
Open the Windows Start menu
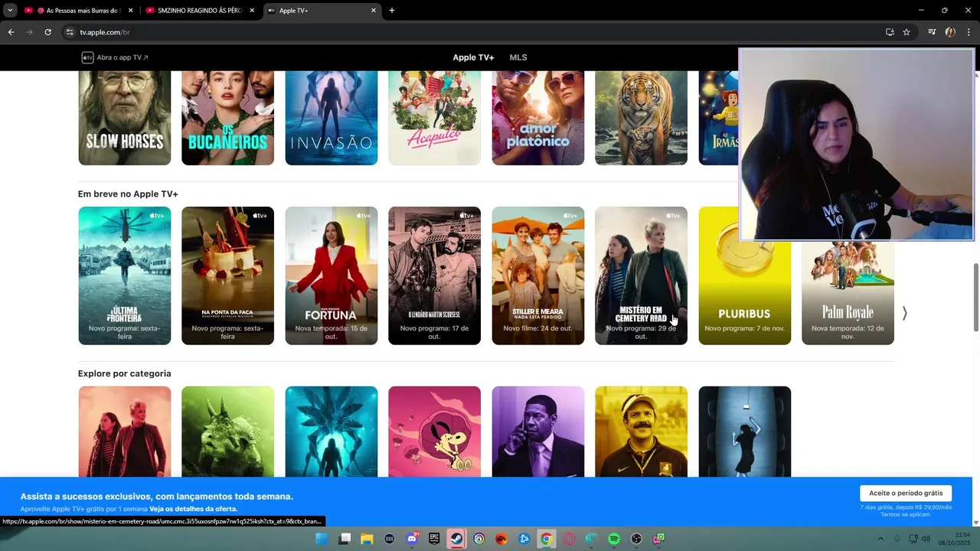pyautogui.click(x=322, y=539)
